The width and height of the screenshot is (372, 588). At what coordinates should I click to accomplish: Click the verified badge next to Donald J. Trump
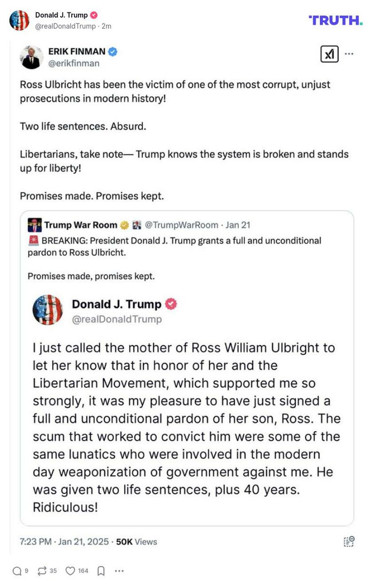93,14
